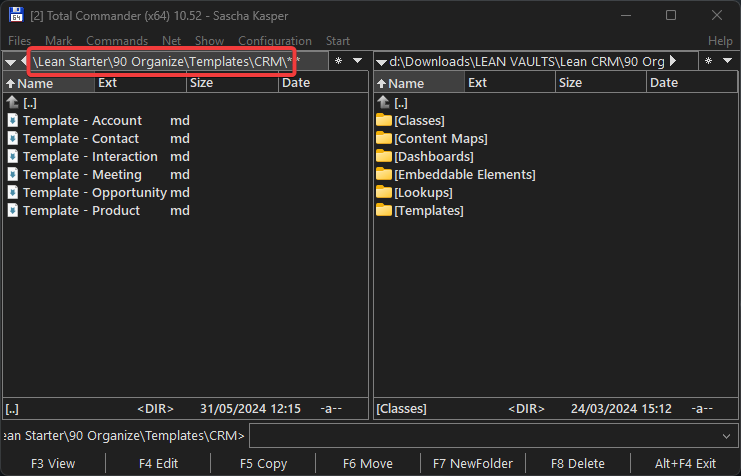Click the Alt+F4 Exit button
The height and width of the screenshot is (476, 741).
coord(685,464)
